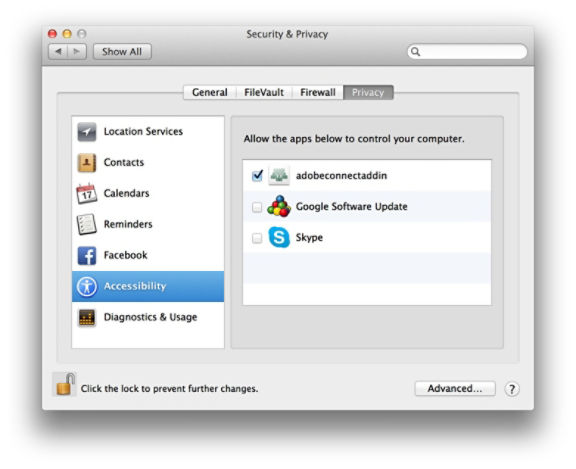The image size is (576, 469).
Task: Click the open padlock icon
Action: pos(65,385)
